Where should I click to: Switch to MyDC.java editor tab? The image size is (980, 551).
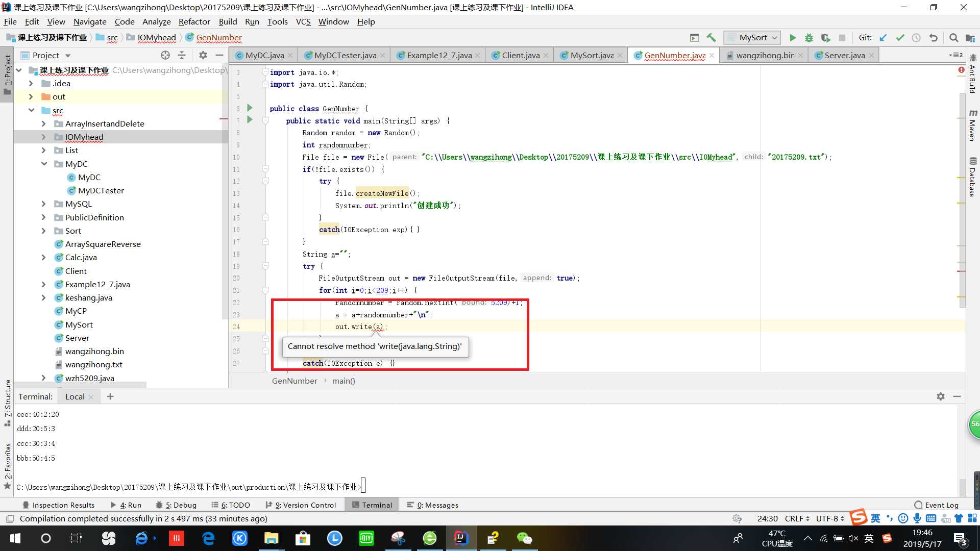[264, 55]
